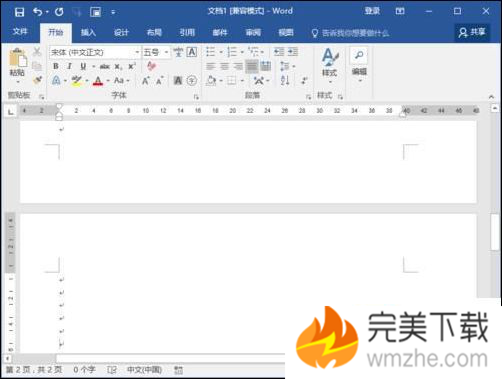Viewport: 502px width, 379px height.
Task: Click the Find magnifier icon
Action: tap(359, 55)
